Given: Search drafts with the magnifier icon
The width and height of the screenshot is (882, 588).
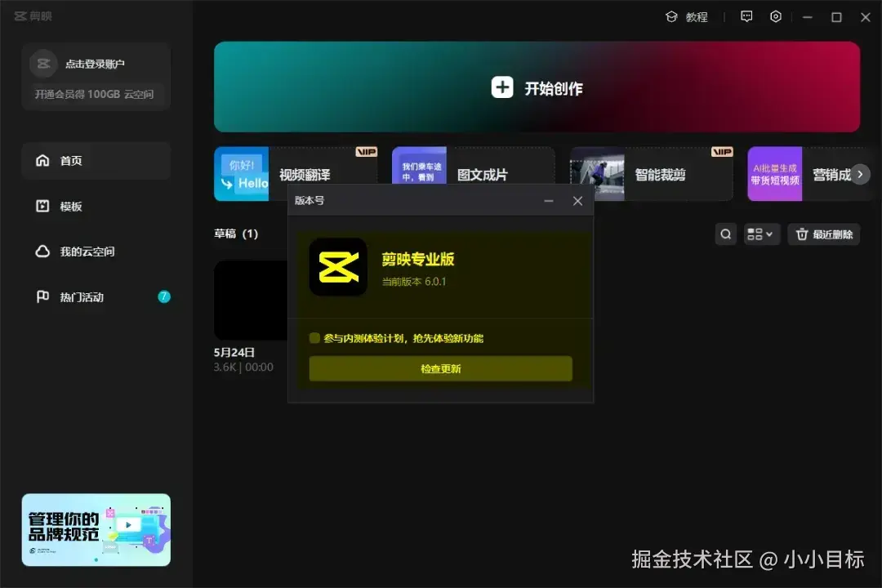Looking at the screenshot, I should click(x=726, y=234).
